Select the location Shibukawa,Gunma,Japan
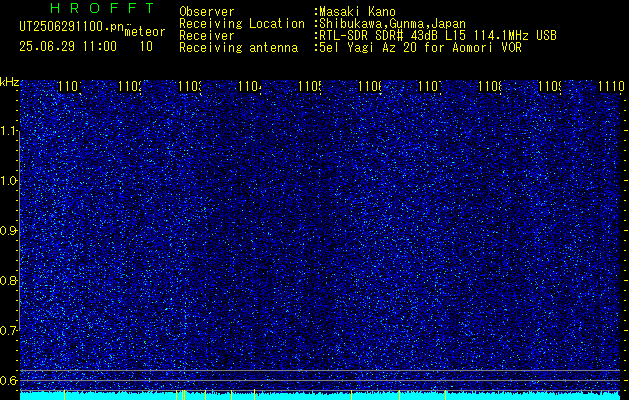The image size is (629, 400). (390, 24)
